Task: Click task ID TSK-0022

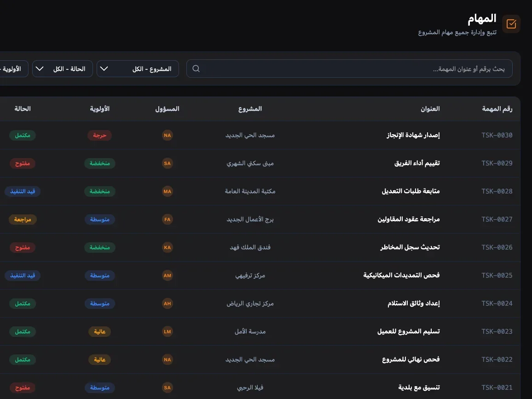Action: (497, 359)
